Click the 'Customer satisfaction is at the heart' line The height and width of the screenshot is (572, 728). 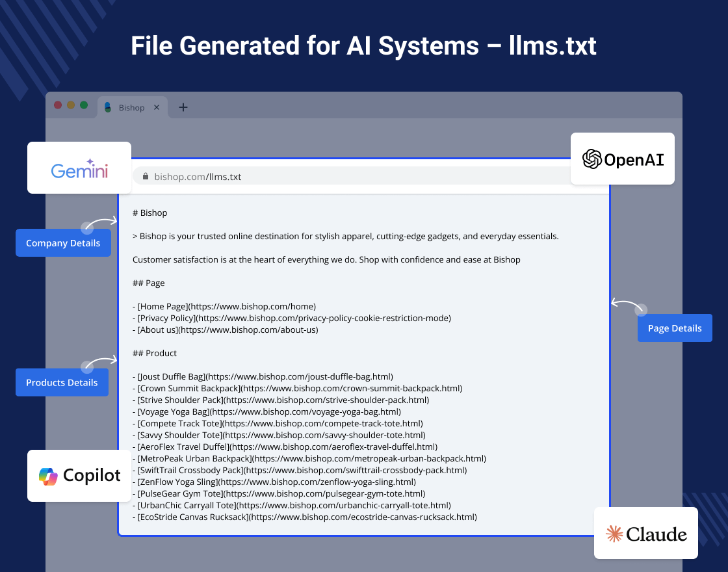pyautogui.click(x=326, y=259)
